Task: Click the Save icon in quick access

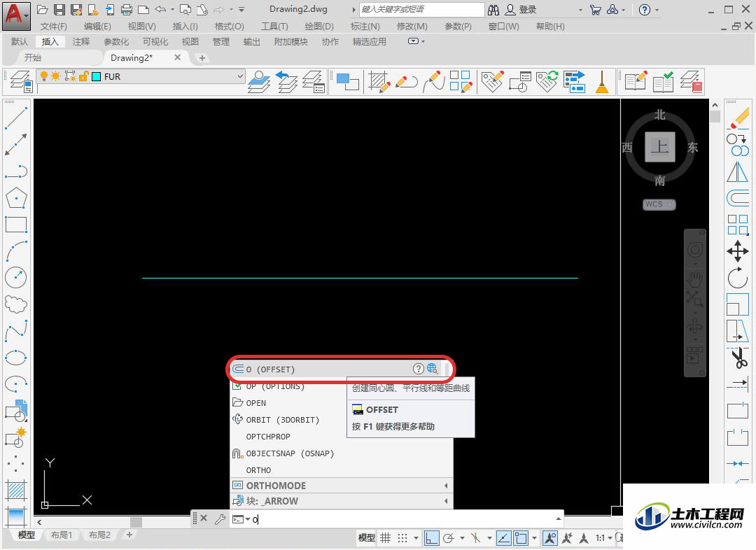Action: click(59, 10)
